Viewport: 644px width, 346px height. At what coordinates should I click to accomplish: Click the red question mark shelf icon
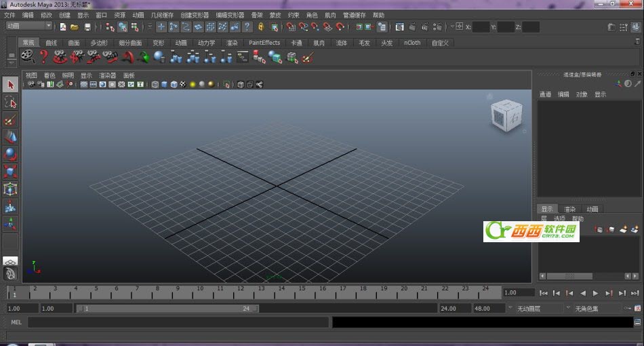point(44,58)
